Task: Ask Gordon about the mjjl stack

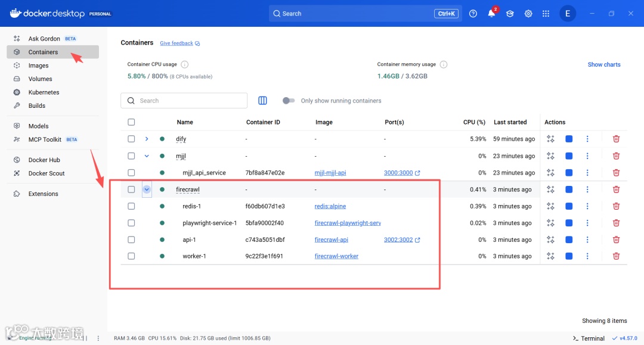Action: [551, 156]
